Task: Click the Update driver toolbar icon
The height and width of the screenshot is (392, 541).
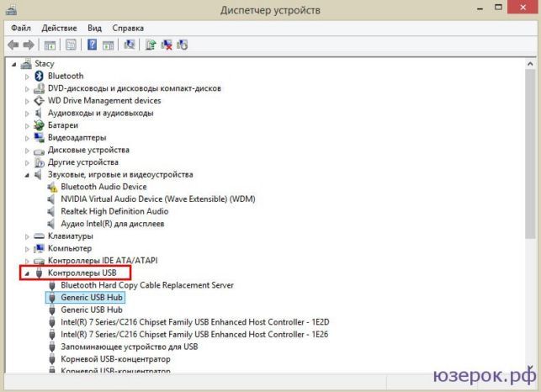Action: (151, 45)
